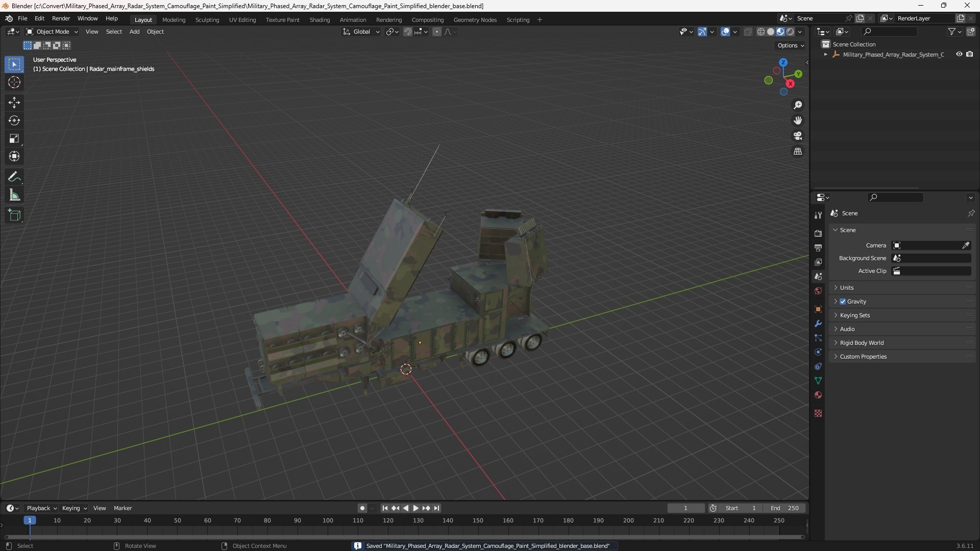Open the timeline Playback popover
The image size is (980, 551).
[x=41, y=508]
